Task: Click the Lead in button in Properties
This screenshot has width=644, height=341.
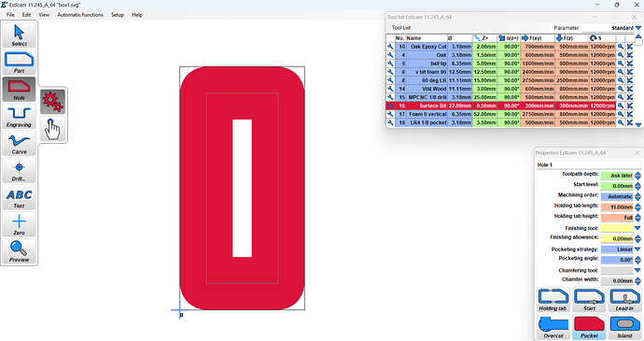Action: coord(624,300)
